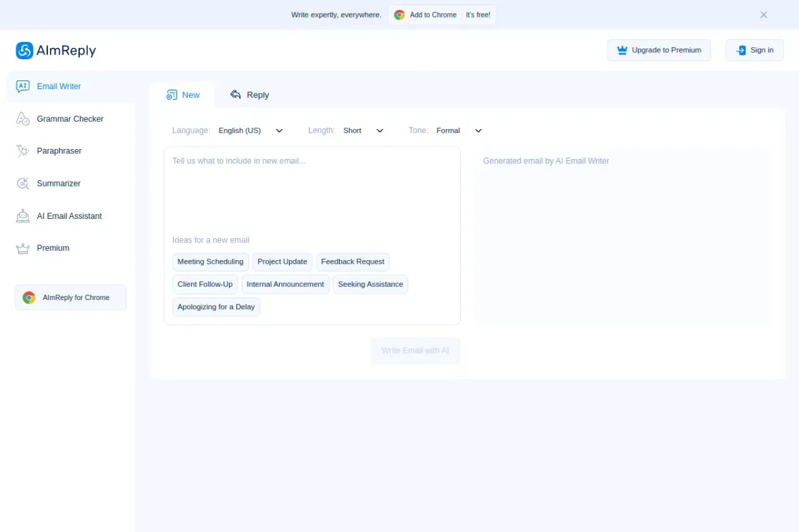This screenshot has height=532, width=799.
Task: Open the Tone dropdown
Action: pyautogui.click(x=459, y=130)
